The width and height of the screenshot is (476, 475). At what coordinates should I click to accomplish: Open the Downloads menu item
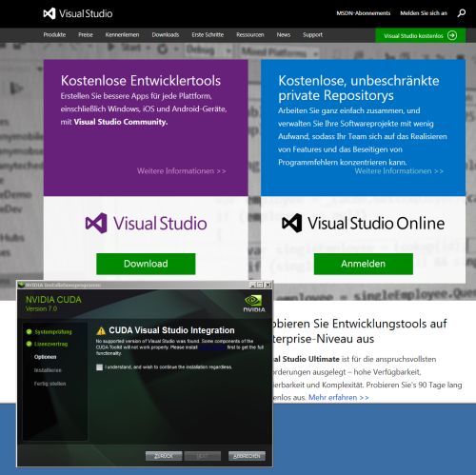click(x=166, y=35)
